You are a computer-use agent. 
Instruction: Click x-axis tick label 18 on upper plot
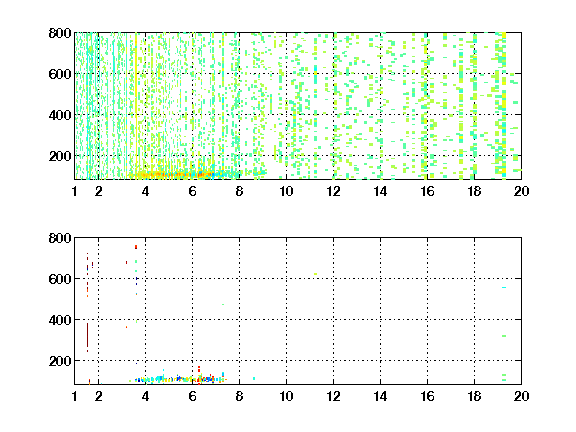(474, 191)
